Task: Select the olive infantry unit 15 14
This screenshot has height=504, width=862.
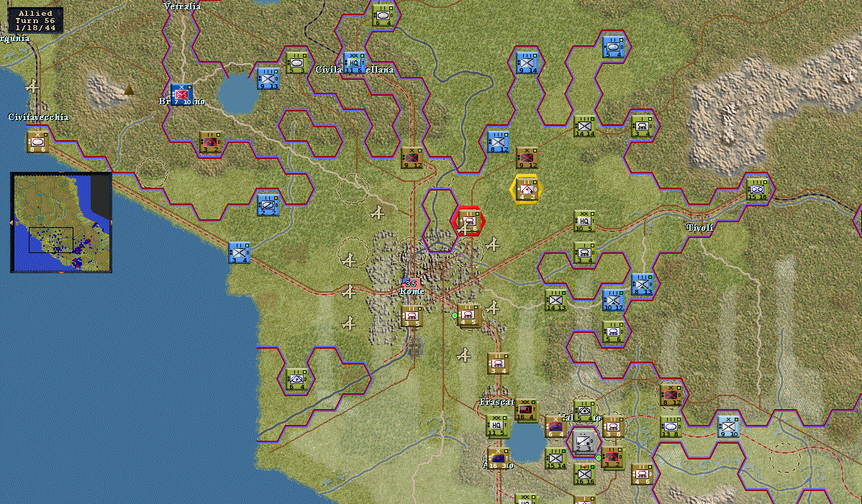Action: (555, 458)
